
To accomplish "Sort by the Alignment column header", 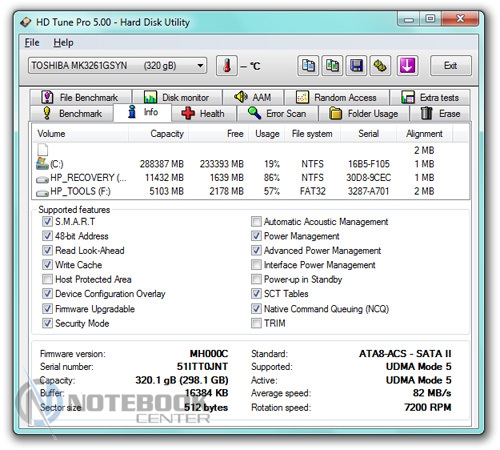I will point(424,134).
